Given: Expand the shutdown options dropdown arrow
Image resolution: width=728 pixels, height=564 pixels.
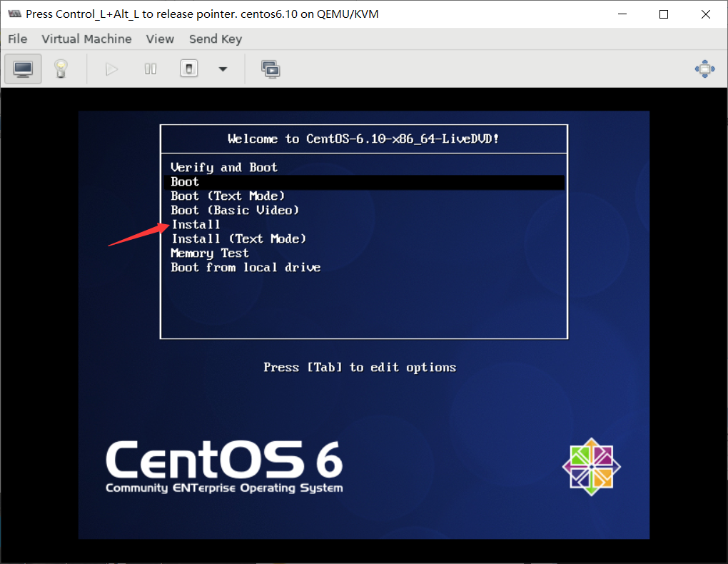Looking at the screenshot, I should 223,69.
